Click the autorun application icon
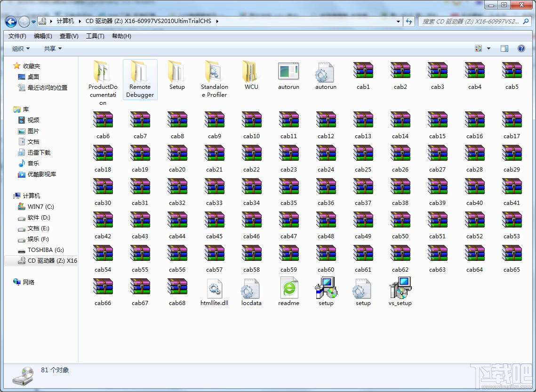Image resolution: width=536 pixels, height=392 pixels. pos(288,71)
